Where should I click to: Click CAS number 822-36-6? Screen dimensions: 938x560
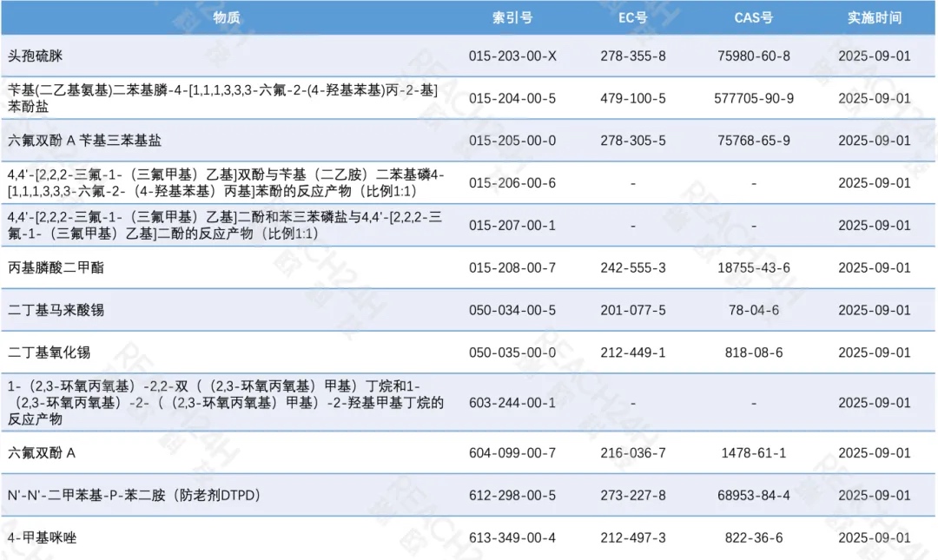tap(753, 537)
